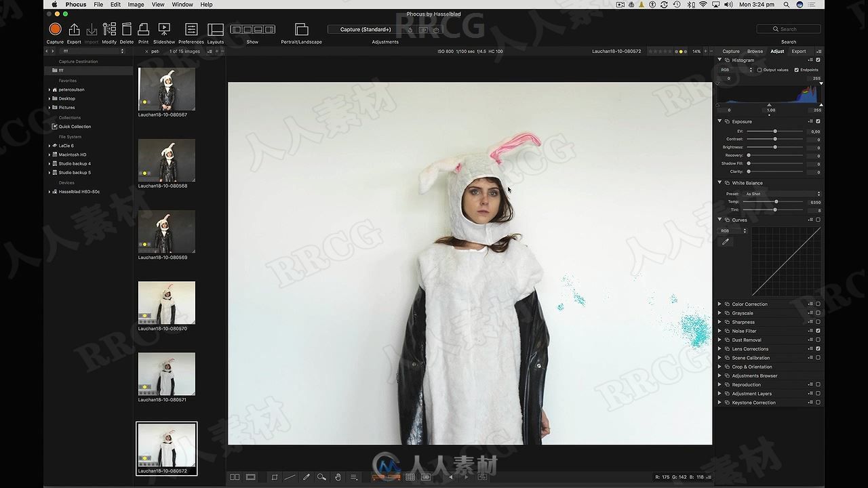Click the Wi-Fi status icon in the menu bar

(x=703, y=4)
